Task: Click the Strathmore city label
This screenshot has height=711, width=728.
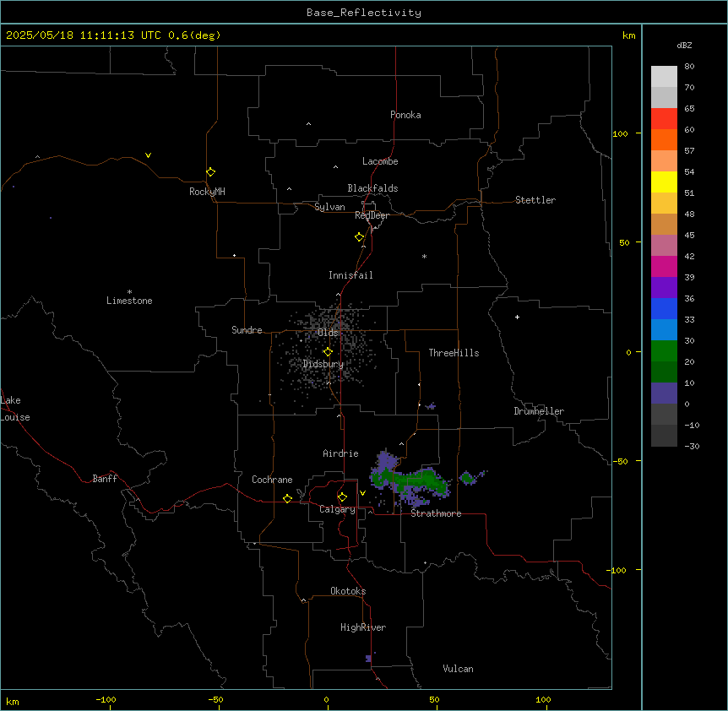Action: click(436, 513)
